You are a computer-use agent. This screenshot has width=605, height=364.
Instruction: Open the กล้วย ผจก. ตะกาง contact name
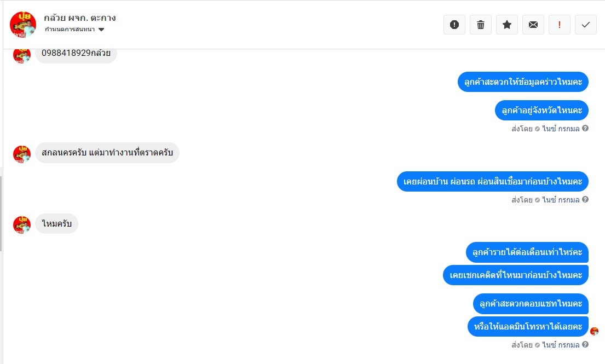coord(80,18)
